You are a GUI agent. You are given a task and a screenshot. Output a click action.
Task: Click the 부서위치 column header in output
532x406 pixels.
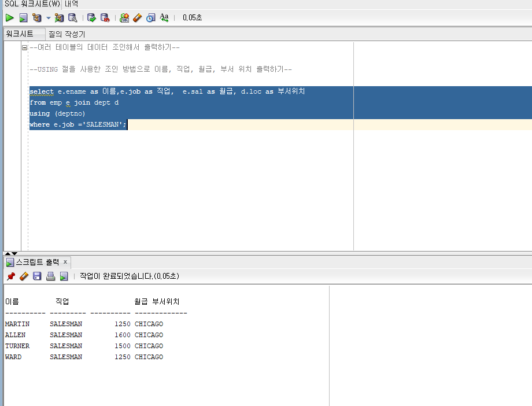click(x=165, y=301)
